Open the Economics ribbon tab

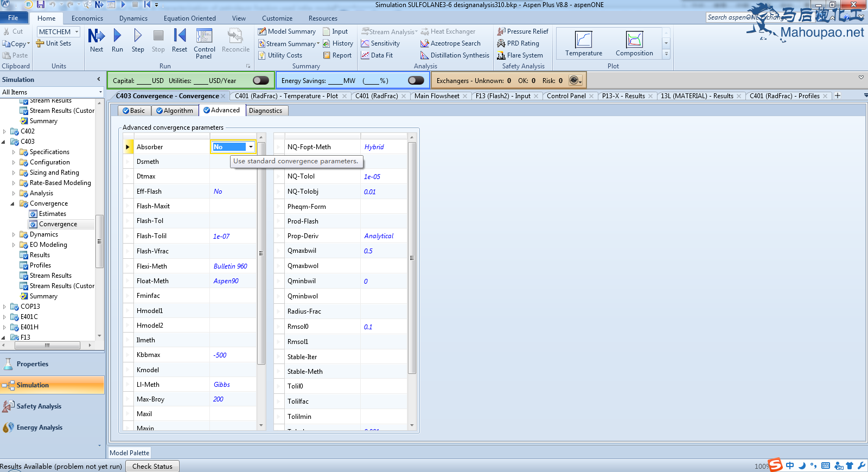point(87,18)
